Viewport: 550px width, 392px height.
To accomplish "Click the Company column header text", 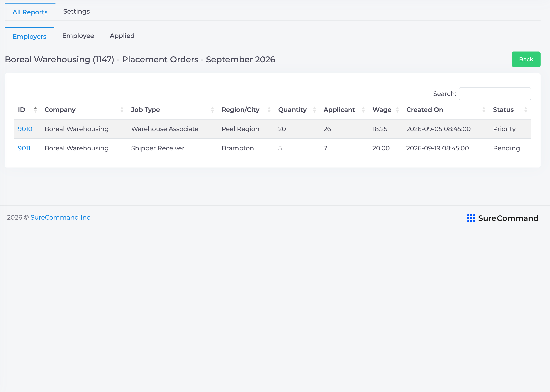I will [x=60, y=110].
